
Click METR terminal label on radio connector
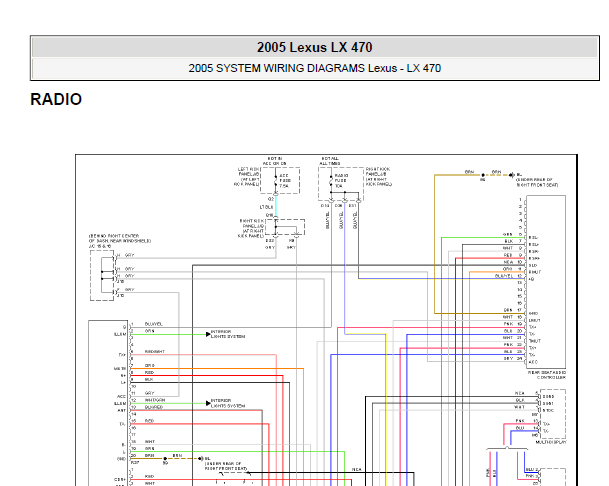click(x=120, y=369)
